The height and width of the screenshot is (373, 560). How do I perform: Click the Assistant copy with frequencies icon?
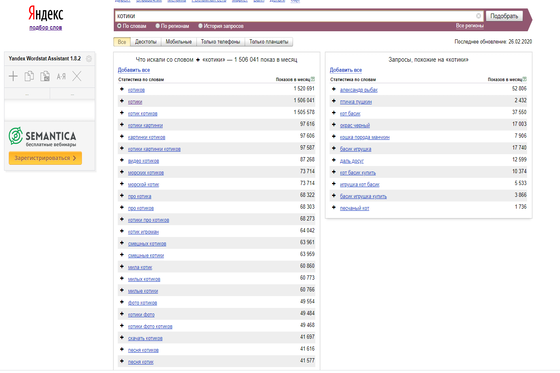(x=45, y=76)
